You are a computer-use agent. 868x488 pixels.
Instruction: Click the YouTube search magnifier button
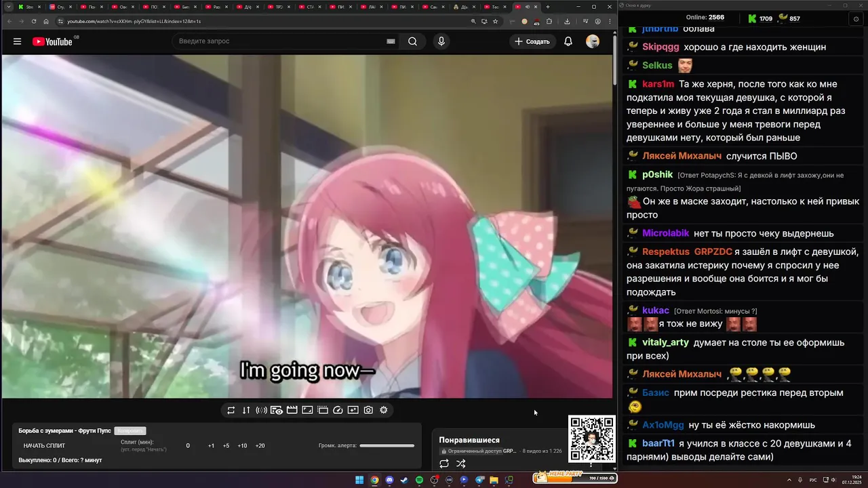point(412,41)
